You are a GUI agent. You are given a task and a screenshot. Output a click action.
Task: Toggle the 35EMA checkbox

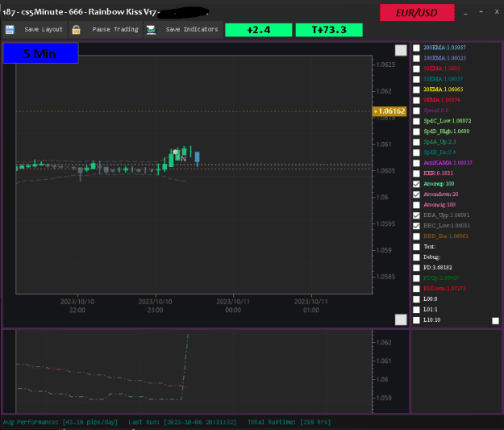coord(416,79)
